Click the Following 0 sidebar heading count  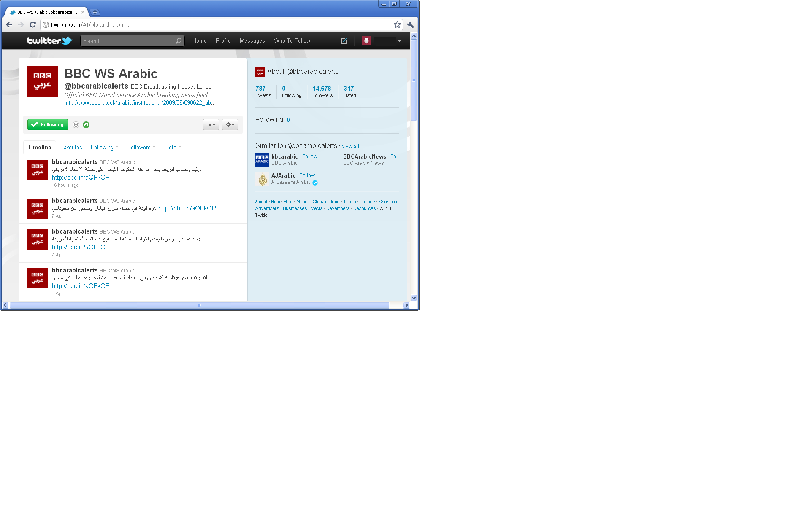pyautogui.click(x=288, y=120)
